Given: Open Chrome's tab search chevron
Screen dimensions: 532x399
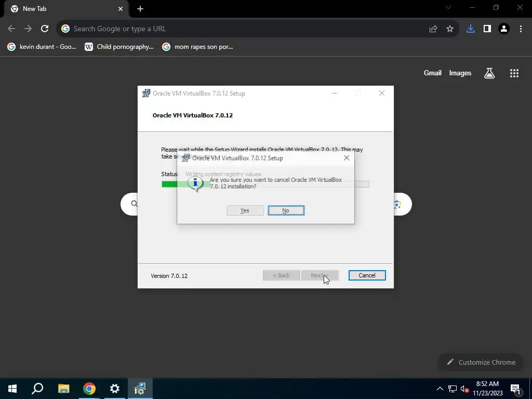Looking at the screenshot, I should point(448,7).
